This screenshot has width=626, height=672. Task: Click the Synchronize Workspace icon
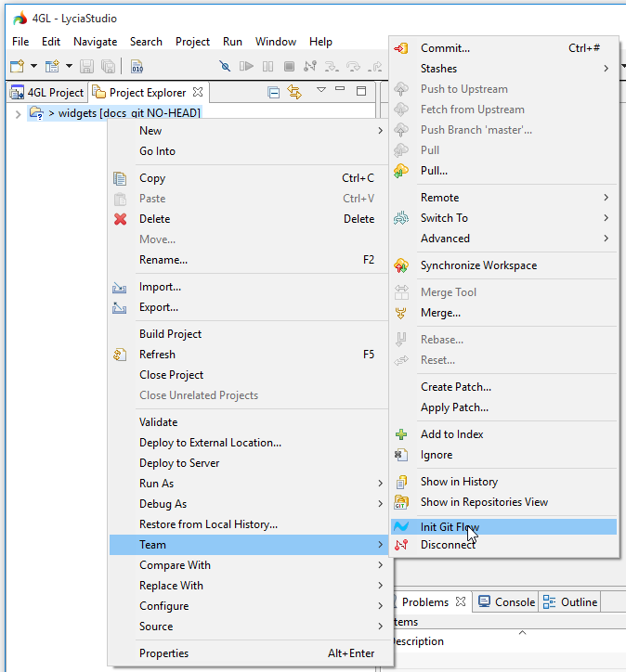[x=401, y=265]
